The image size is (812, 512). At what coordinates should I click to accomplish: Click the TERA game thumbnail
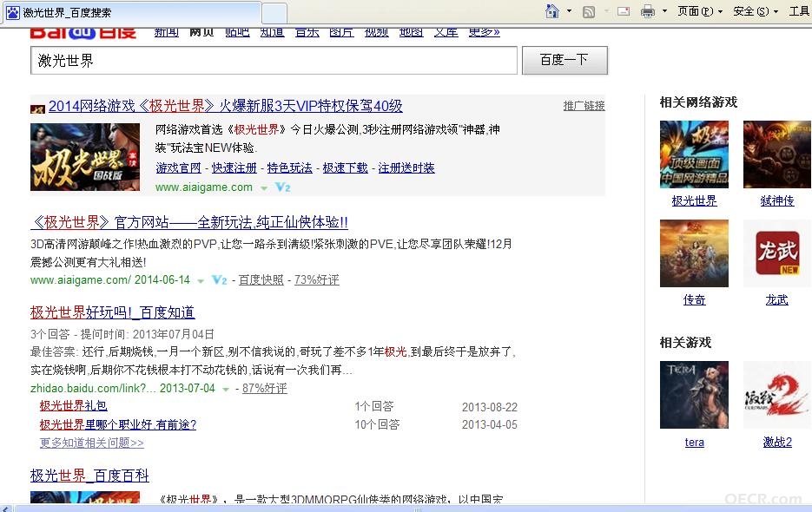(694, 395)
